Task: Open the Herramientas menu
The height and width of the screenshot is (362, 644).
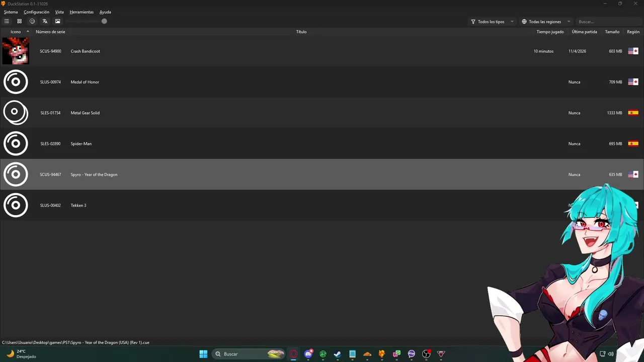Action: pyautogui.click(x=82, y=12)
